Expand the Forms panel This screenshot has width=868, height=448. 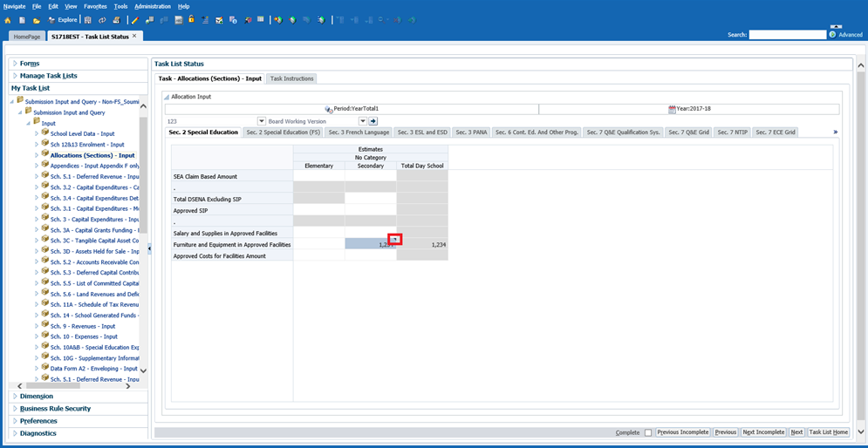(15, 64)
